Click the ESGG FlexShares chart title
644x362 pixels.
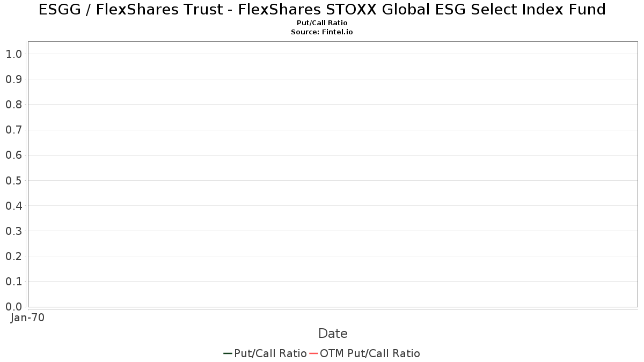322,10
